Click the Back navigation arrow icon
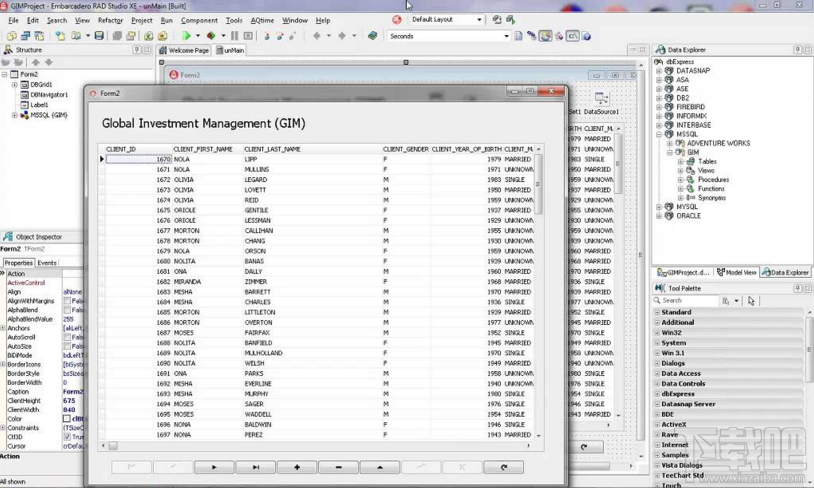The image size is (814, 488). tap(317, 36)
